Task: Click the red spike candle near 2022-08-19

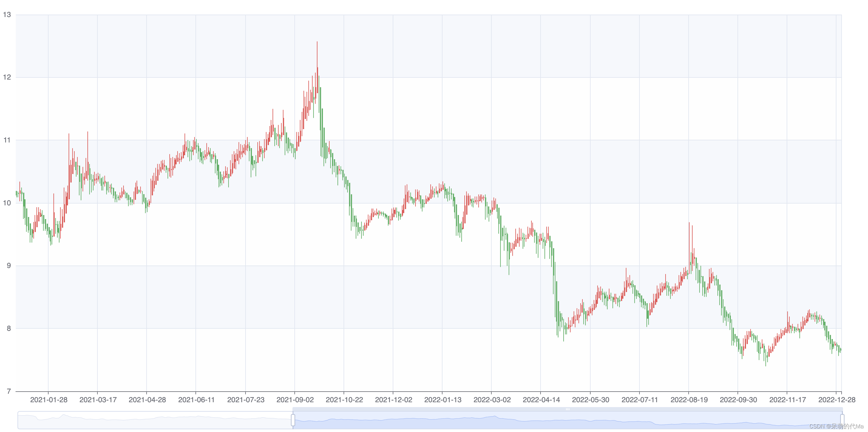Action: click(689, 243)
